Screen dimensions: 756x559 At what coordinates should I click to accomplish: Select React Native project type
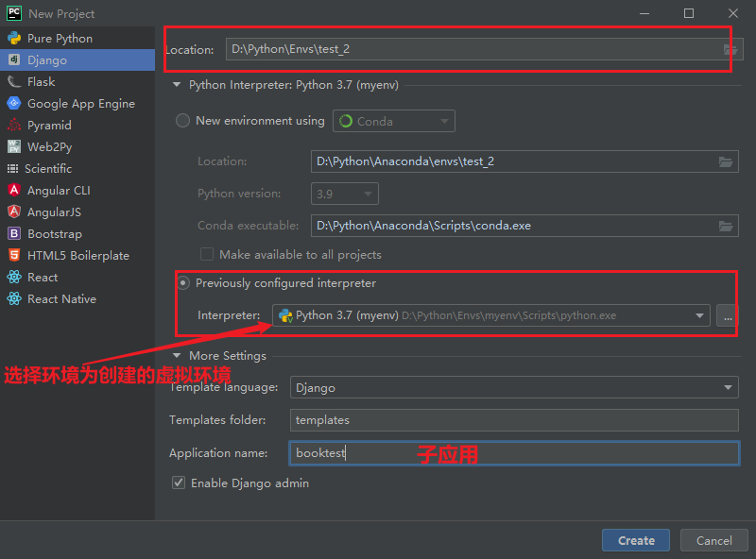coord(77,298)
